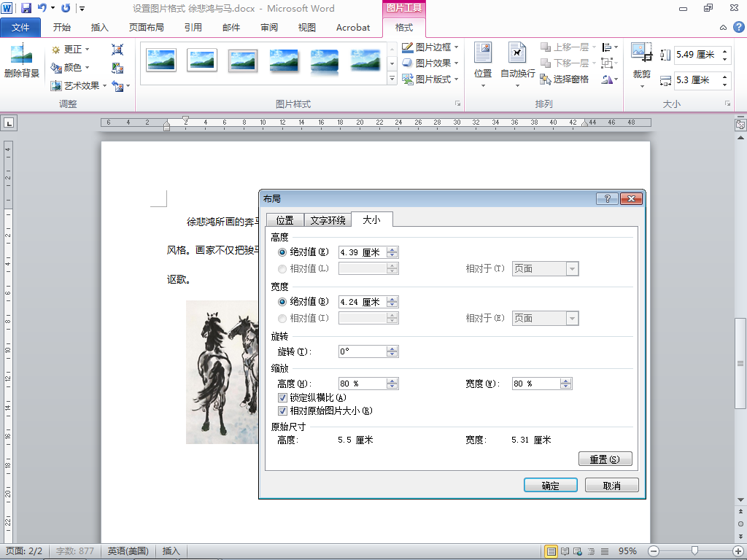Open the 大小 group dialog launcher
Viewport: 747px width, 560px height.
point(727,104)
